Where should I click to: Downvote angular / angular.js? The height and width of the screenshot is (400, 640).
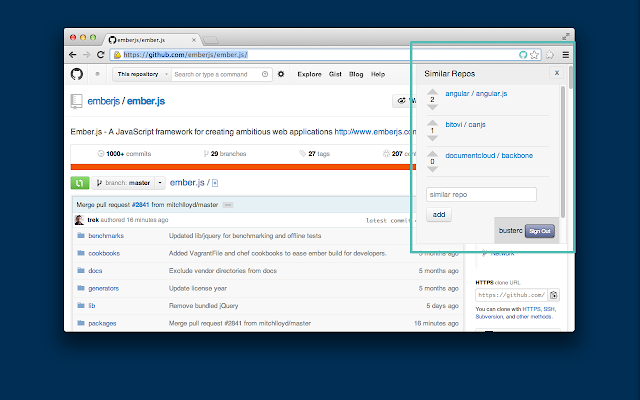pyautogui.click(x=432, y=107)
